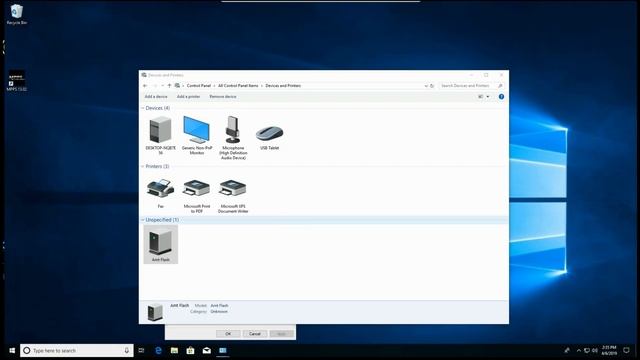The width and height of the screenshot is (640, 360).
Task: Select the DESKTOP computer device icon
Action: click(160, 135)
